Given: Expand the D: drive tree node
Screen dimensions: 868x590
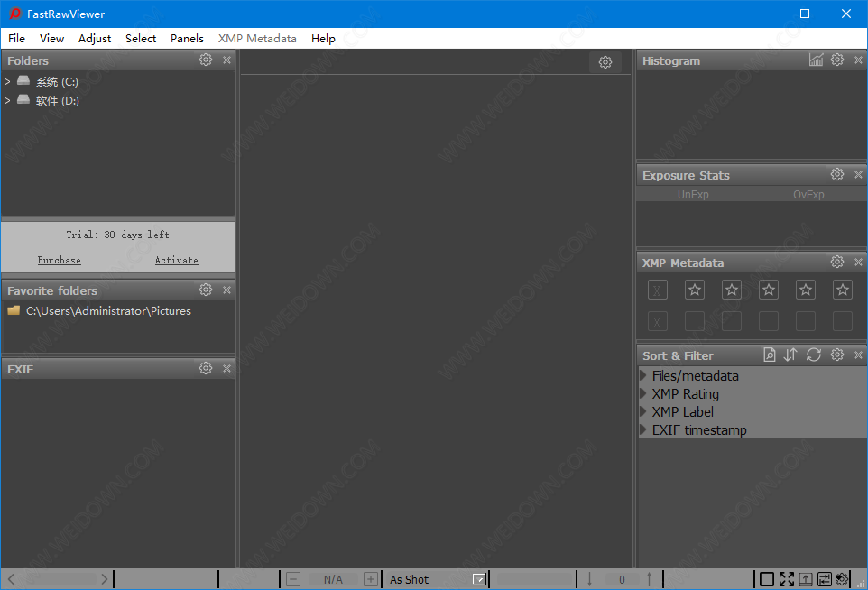Looking at the screenshot, I should [7, 101].
